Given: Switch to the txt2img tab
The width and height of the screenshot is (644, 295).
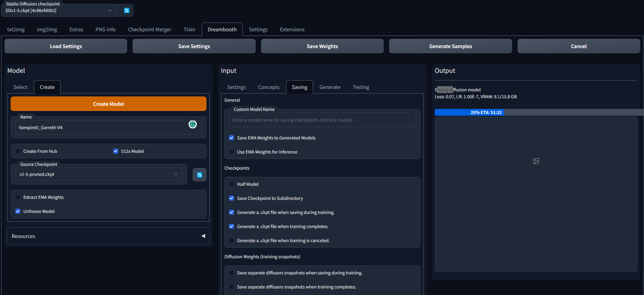Looking at the screenshot, I should [x=16, y=30].
